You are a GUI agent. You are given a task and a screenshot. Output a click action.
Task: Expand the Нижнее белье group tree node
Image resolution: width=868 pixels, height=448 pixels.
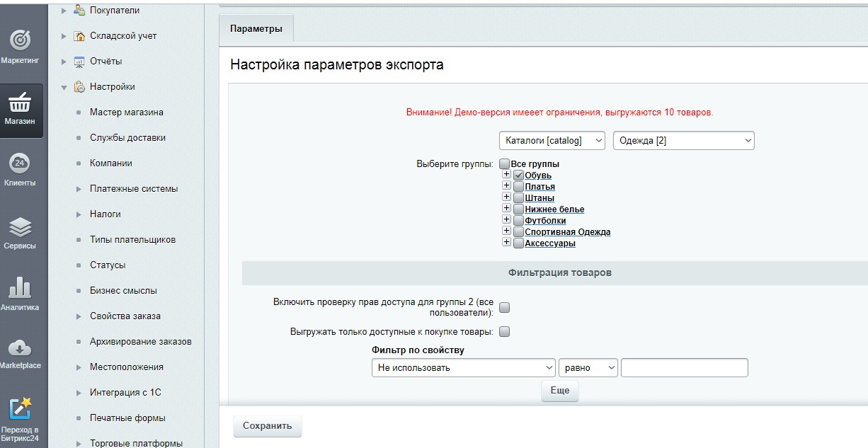click(x=506, y=209)
